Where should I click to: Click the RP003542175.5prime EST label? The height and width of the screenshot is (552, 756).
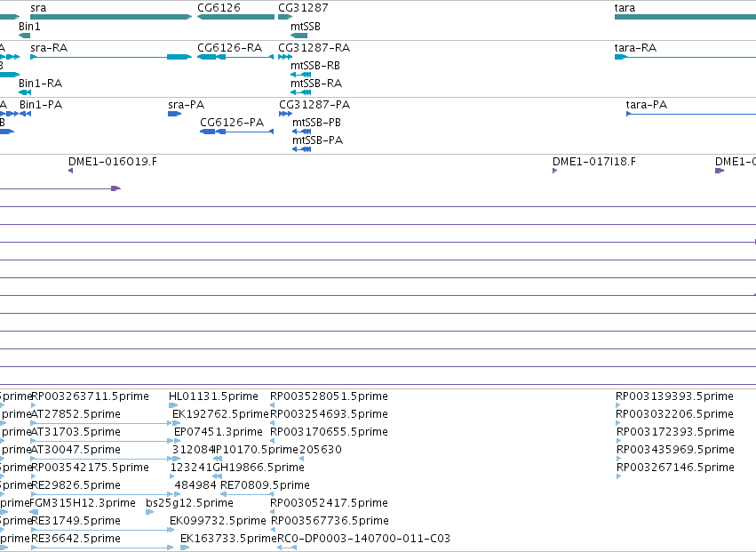(90, 468)
